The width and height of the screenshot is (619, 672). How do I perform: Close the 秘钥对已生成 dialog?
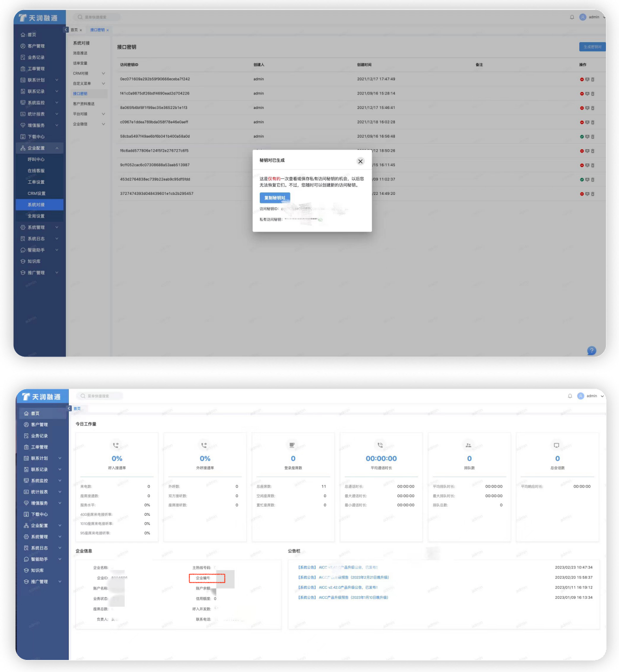point(360,161)
